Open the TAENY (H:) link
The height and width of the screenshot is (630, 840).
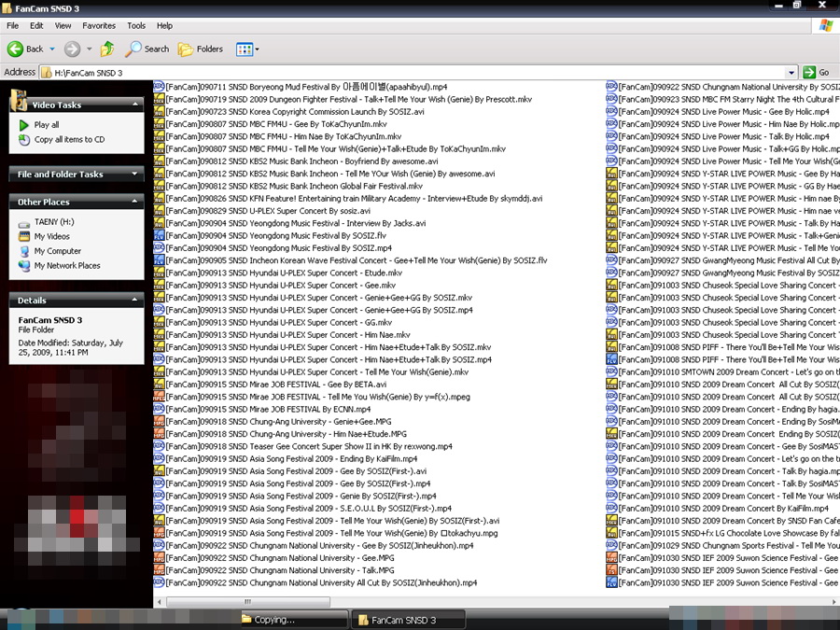[x=54, y=222]
